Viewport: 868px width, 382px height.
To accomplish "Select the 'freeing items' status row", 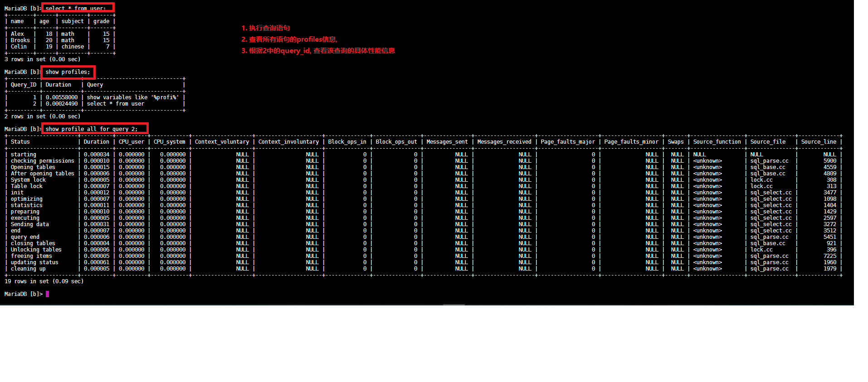I will 423,256.
